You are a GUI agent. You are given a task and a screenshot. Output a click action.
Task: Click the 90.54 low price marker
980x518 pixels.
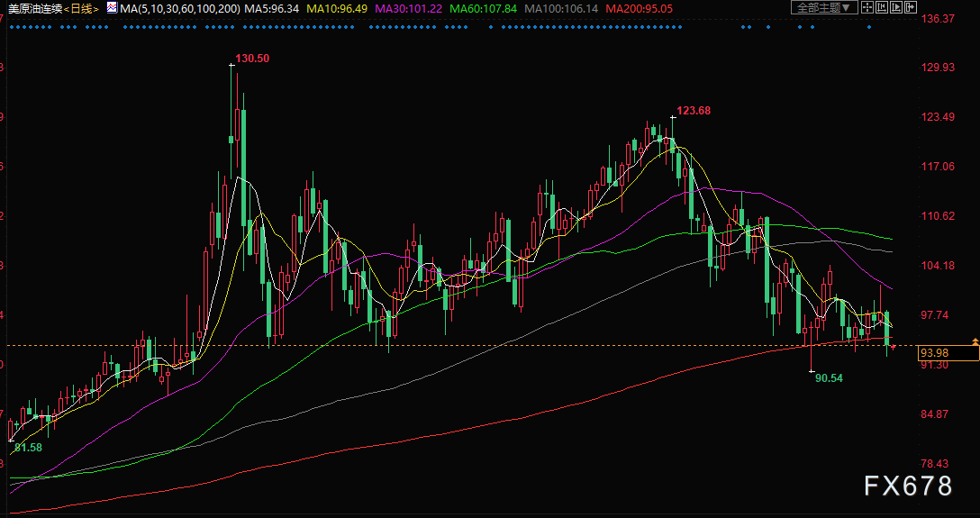tap(830, 378)
